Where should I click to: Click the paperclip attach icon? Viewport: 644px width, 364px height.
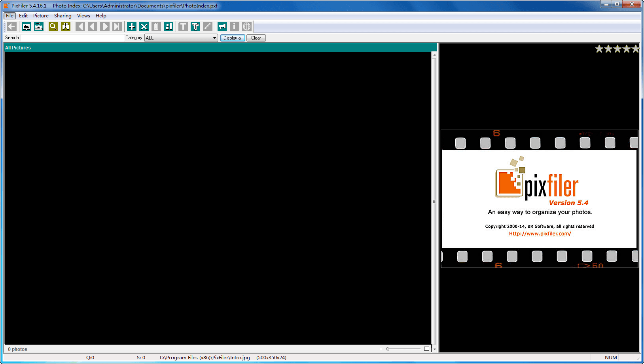pyautogui.click(x=156, y=26)
